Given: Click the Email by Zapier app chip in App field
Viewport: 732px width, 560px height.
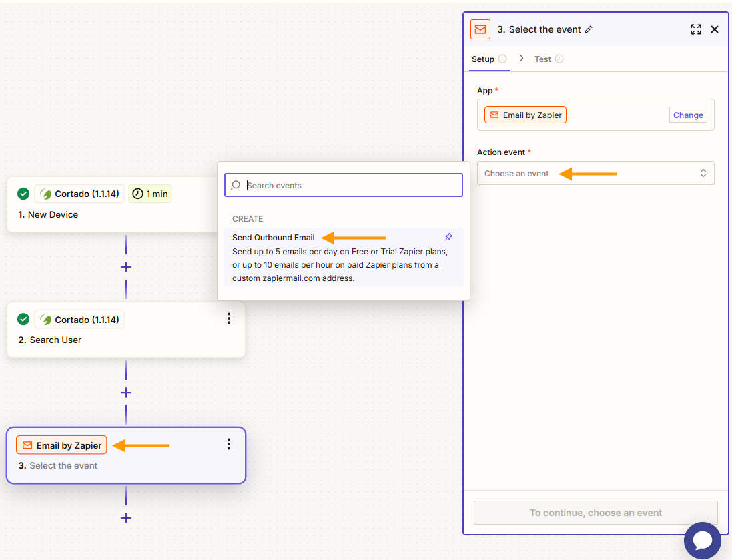Looking at the screenshot, I should [525, 115].
